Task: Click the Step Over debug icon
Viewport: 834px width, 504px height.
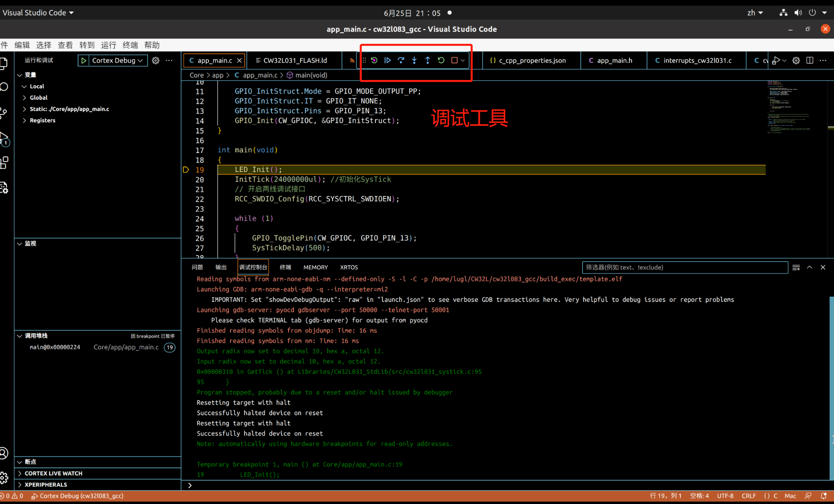Action: click(x=401, y=60)
